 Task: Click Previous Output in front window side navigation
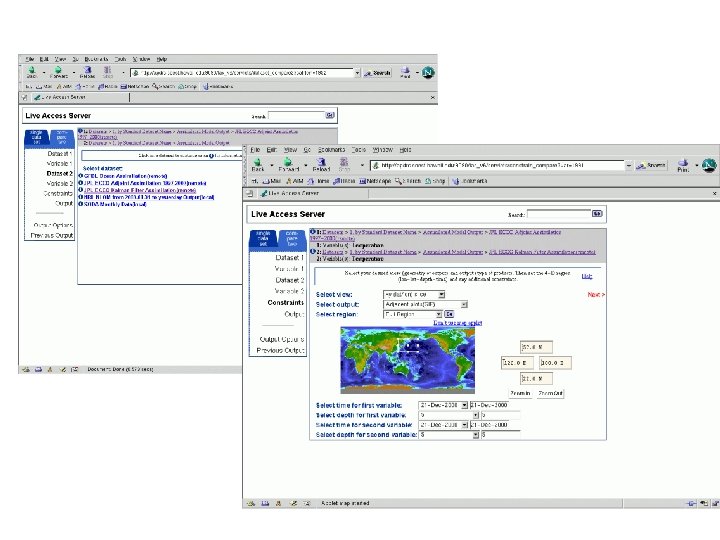280,350
